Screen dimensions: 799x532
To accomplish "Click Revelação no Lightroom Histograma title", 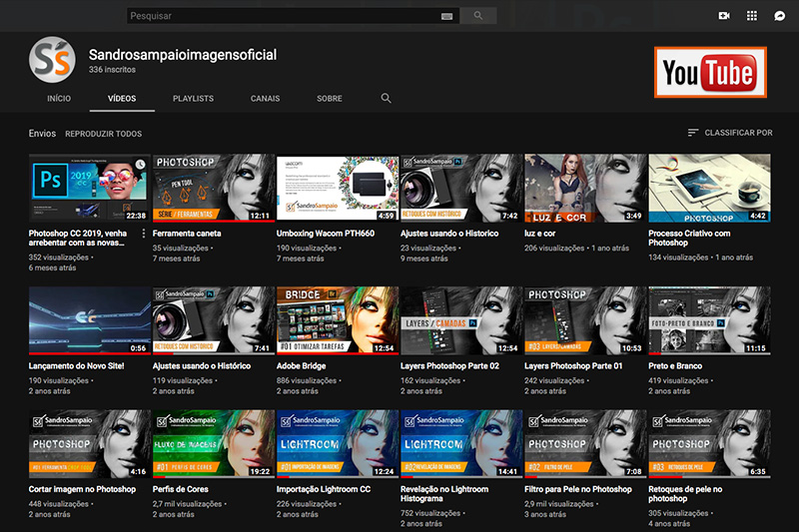I will tap(444, 493).
